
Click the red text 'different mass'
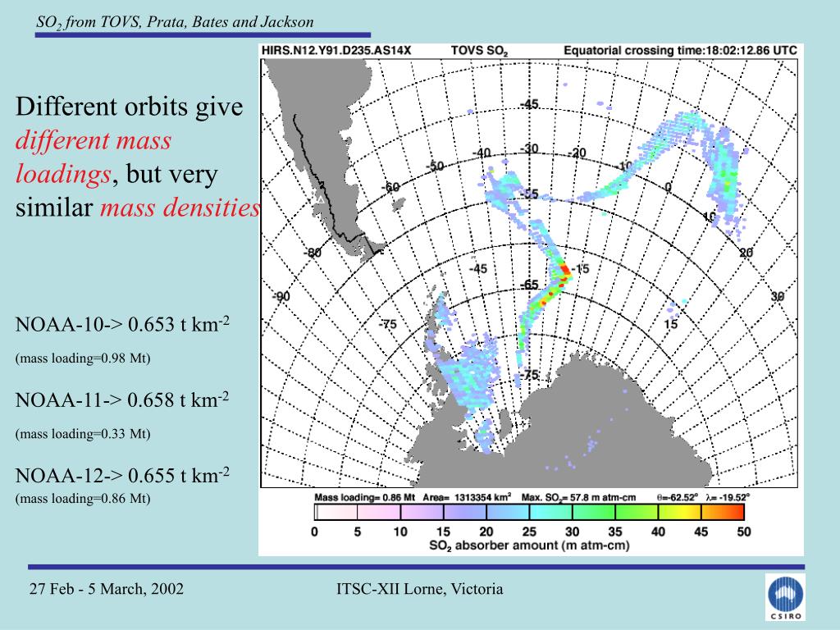[x=94, y=140]
